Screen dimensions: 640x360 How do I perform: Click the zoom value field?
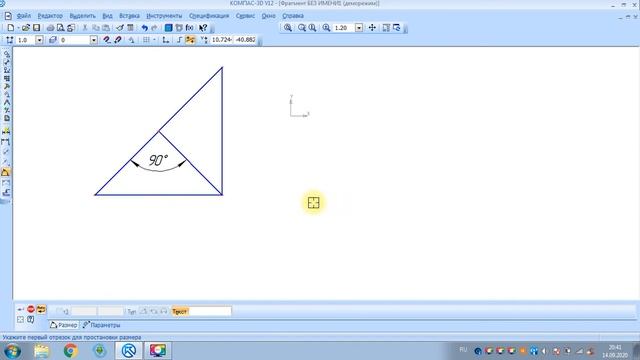(343, 28)
